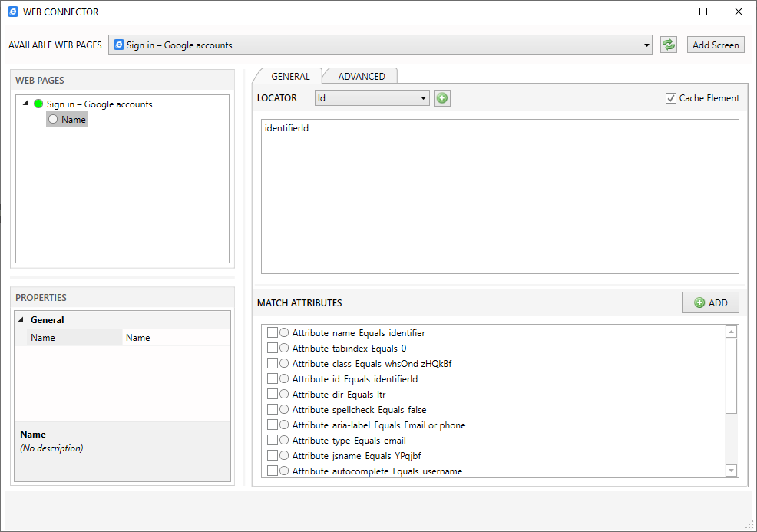This screenshot has height=532, width=757.
Task: Enable the Cache Element checkbox
Action: [x=671, y=97]
